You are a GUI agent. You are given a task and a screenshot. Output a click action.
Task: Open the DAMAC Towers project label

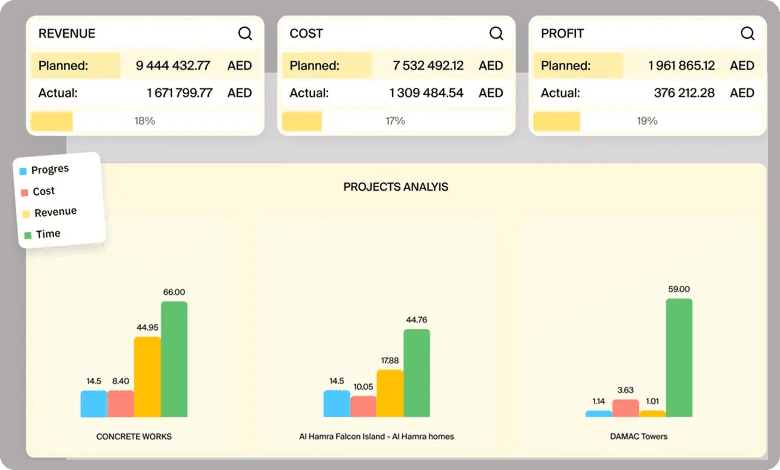point(638,437)
